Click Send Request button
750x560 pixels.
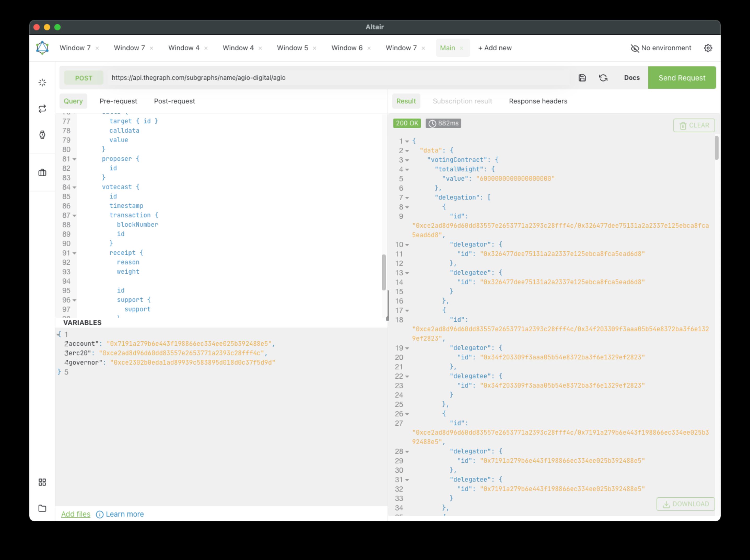pos(682,78)
